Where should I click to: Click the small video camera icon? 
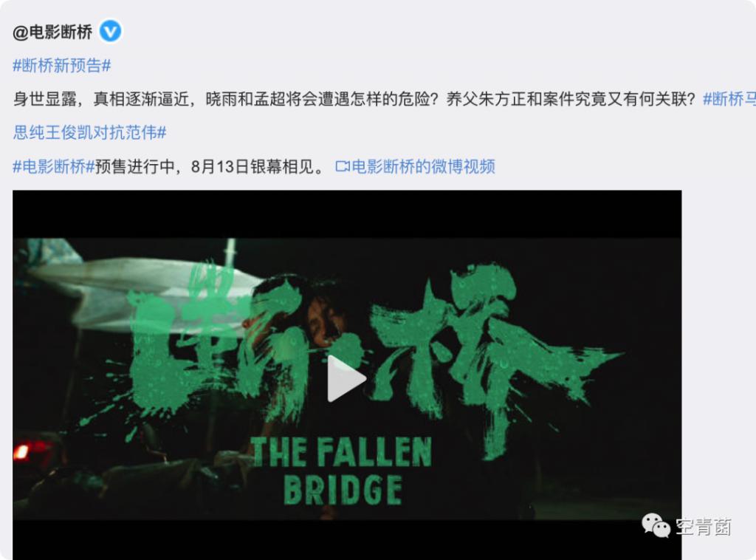tap(343, 166)
